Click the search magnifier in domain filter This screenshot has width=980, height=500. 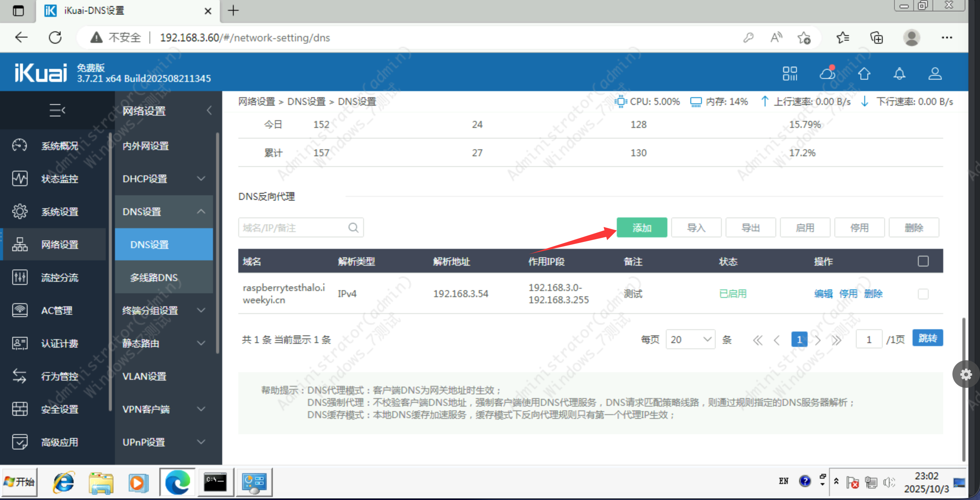[x=353, y=228]
